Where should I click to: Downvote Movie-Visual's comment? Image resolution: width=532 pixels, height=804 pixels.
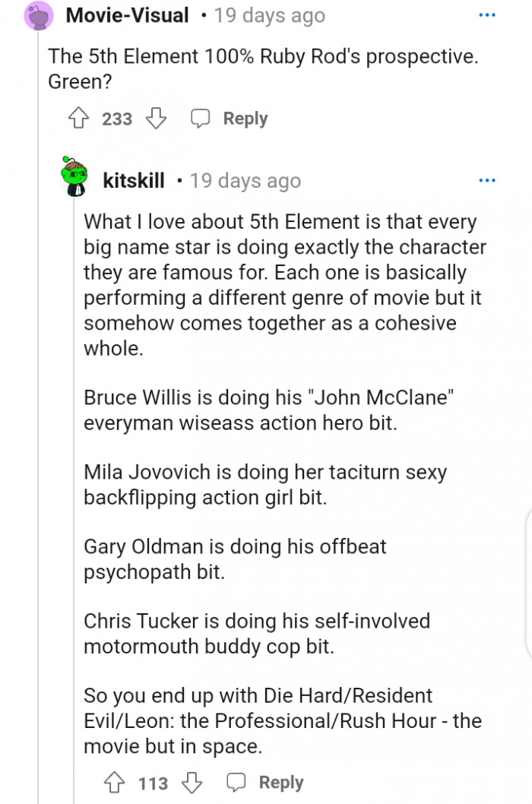[156, 119]
